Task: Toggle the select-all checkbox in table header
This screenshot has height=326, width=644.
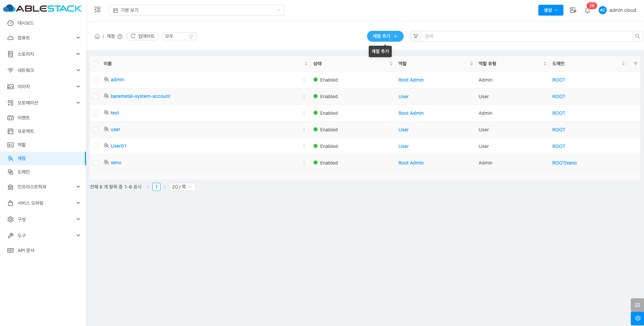Action: [95, 64]
